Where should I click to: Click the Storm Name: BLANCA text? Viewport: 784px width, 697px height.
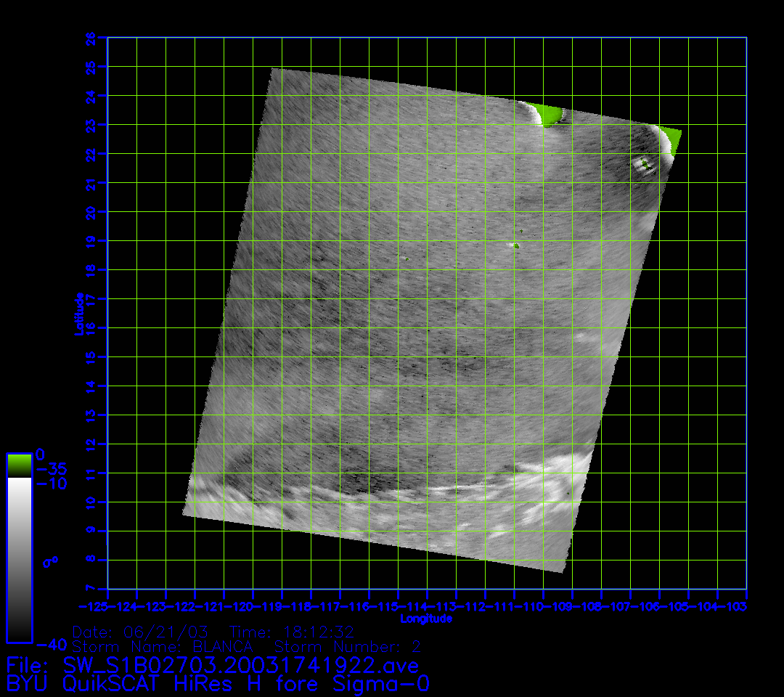(x=163, y=646)
